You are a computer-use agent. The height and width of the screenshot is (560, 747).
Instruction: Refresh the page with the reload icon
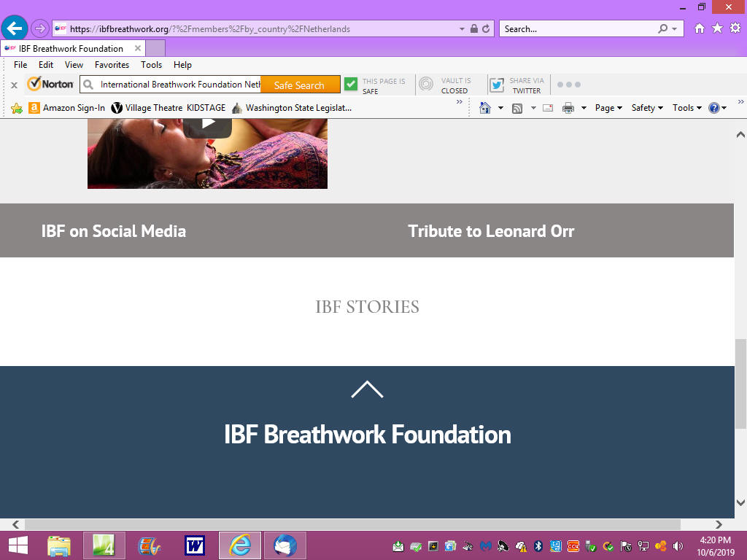click(x=486, y=28)
